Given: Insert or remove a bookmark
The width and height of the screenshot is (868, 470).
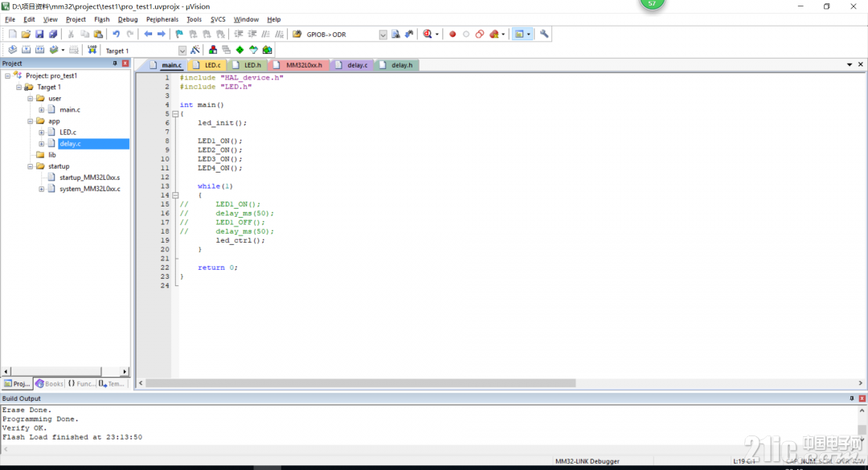Looking at the screenshot, I should click(x=179, y=35).
